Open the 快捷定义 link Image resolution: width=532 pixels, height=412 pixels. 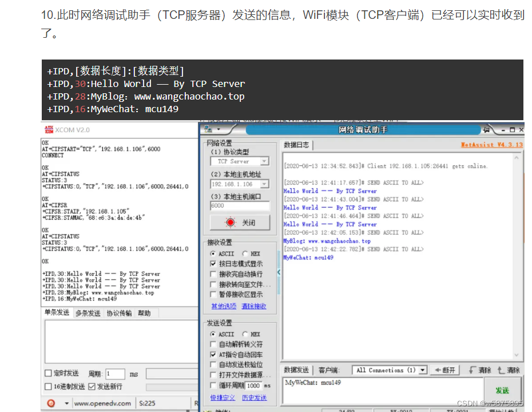click(x=223, y=398)
